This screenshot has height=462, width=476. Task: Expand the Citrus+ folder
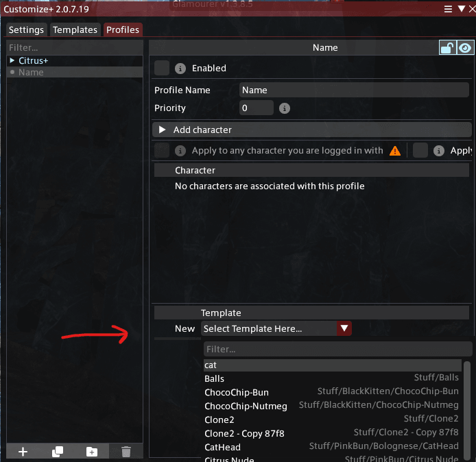point(12,61)
